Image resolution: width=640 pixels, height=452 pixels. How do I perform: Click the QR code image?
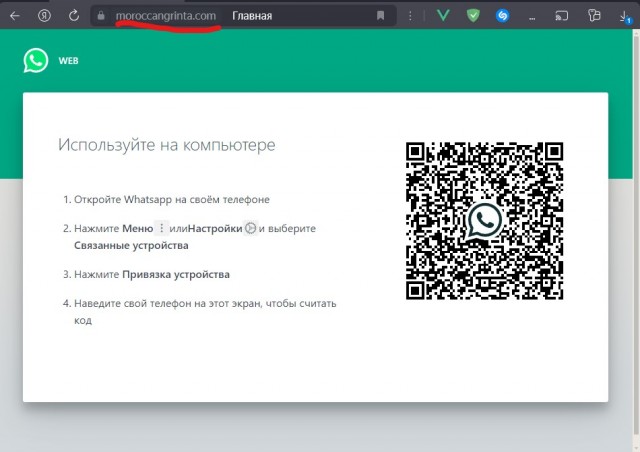click(484, 220)
